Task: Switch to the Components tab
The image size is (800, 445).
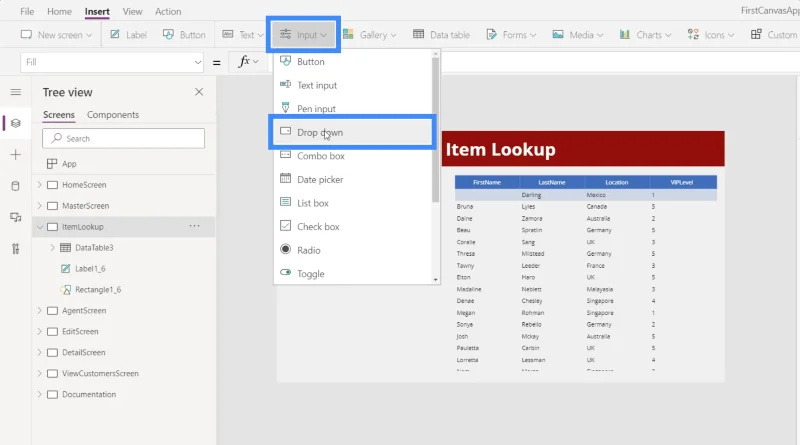Action: pos(113,115)
